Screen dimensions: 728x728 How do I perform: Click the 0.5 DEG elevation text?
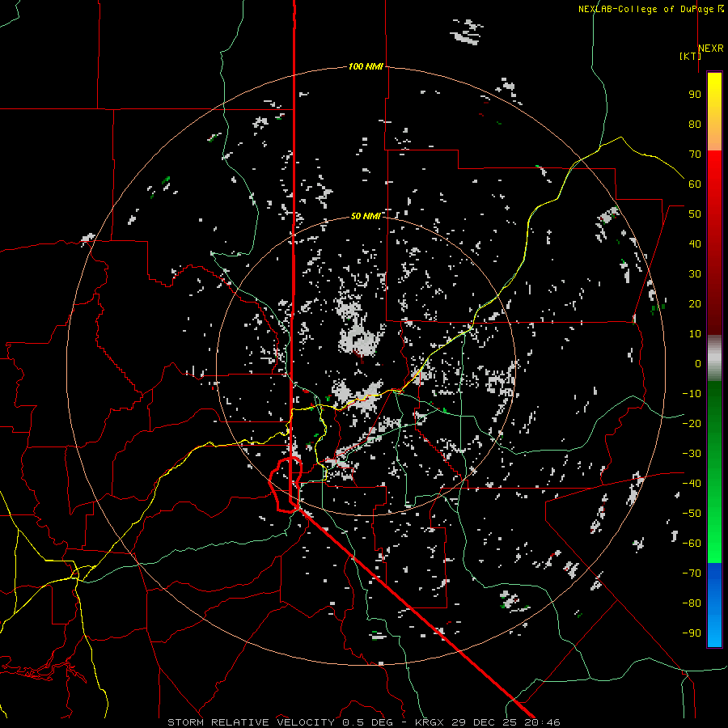pyautogui.click(x=368, y=722)
